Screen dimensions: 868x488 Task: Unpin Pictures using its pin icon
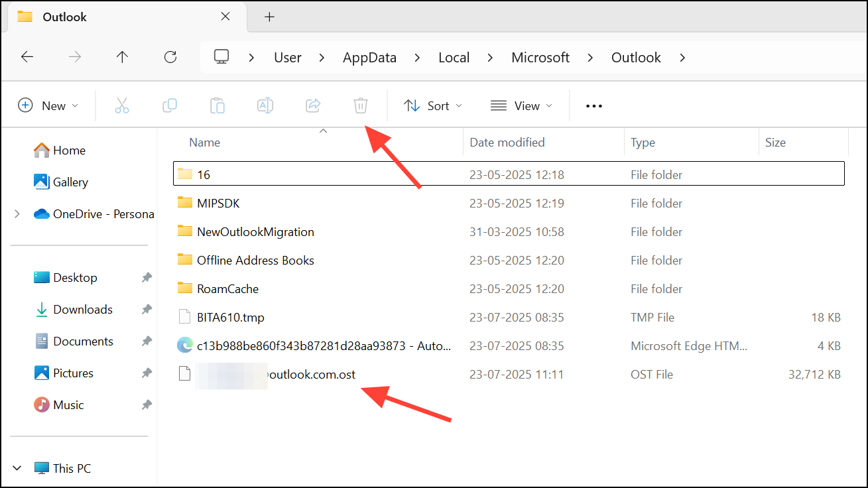(x=147, y=373)
